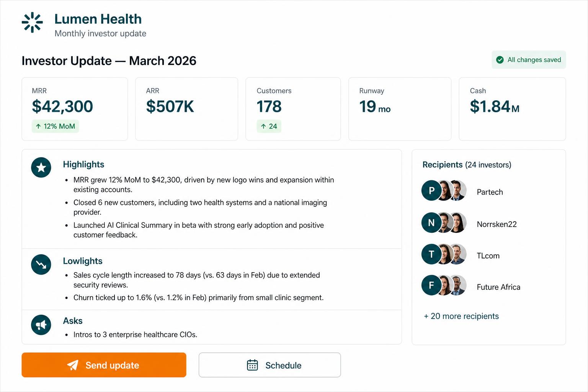The width and height of the screenshot is (588, 392).
Task: Click the All changes saved status badge
Action: (529, 60)
